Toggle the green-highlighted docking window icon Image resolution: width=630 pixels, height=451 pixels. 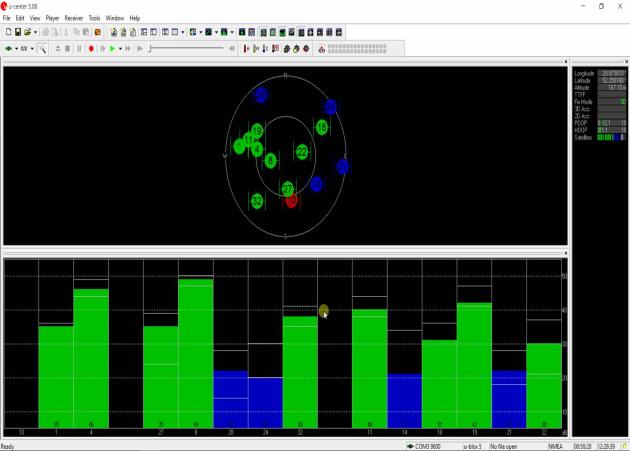282,32
